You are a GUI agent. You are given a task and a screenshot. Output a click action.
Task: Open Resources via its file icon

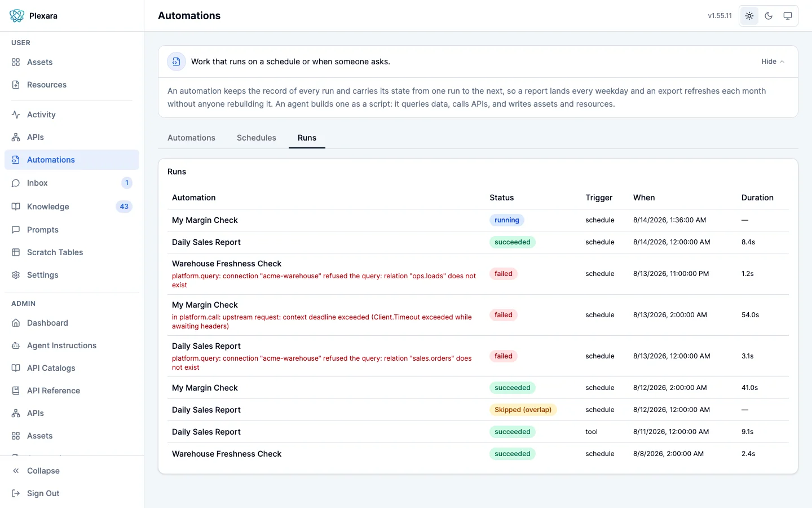point(16,85)
